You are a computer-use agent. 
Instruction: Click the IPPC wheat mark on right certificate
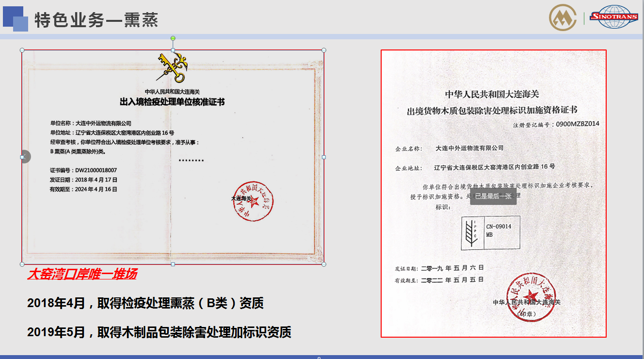470,233
